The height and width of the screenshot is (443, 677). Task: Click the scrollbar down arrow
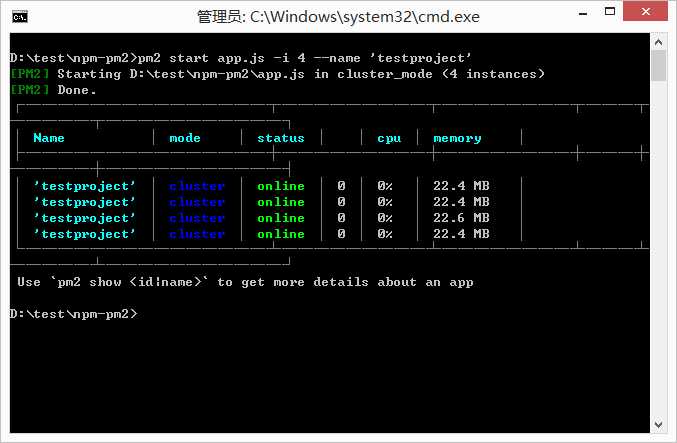pos(658,424)
